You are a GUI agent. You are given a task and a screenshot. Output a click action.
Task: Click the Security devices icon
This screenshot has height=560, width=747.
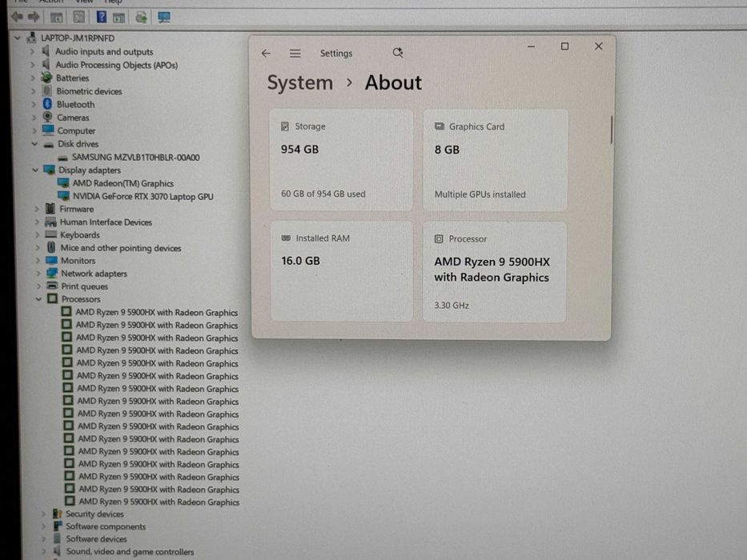(x=57, y=514)
